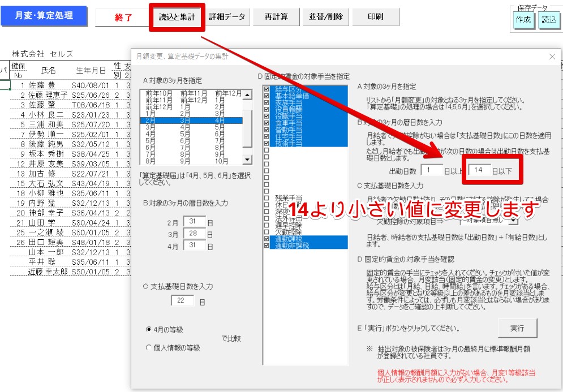Select the 7月 8月 9月 row
The height and width of the screenshot is (392, 563).
[x=191, y=154]
